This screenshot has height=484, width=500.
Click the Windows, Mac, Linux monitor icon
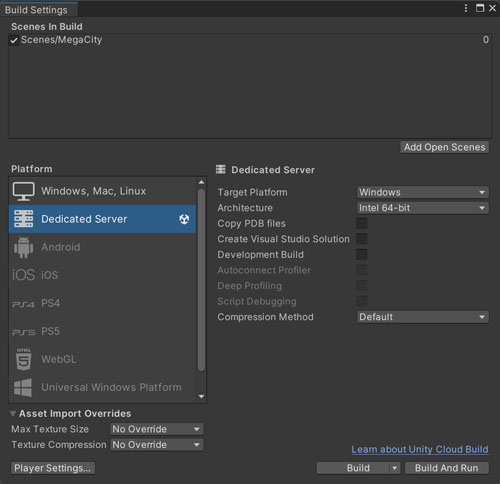pyautogui.click(x=23, y=191)
